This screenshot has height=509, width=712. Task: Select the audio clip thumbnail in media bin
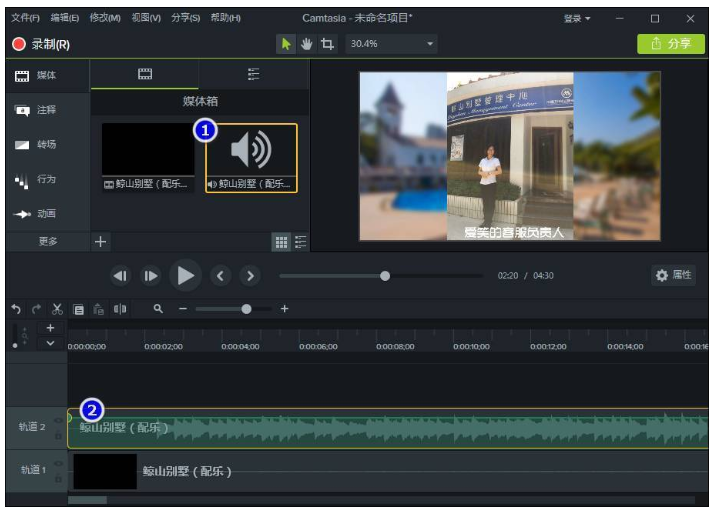pyautogui.click(x=251, y=150)
